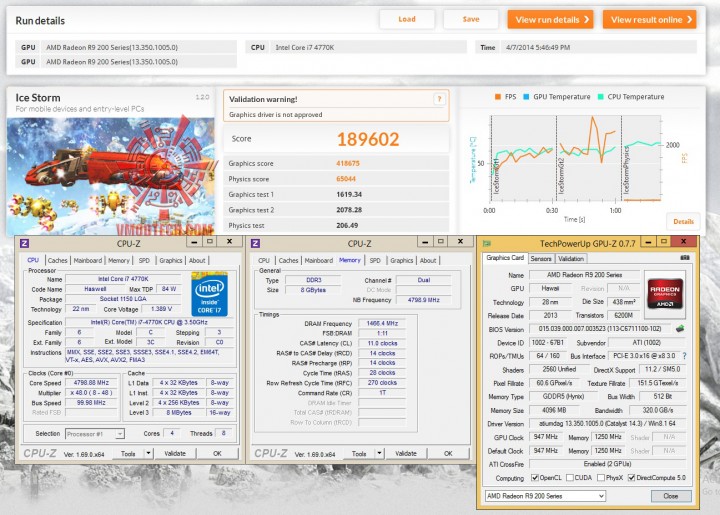The height and width of the screenshot is (515, 720).
Task: Click the BIOS save chip icon in GPU-Z
Action: tap(680, 329)
